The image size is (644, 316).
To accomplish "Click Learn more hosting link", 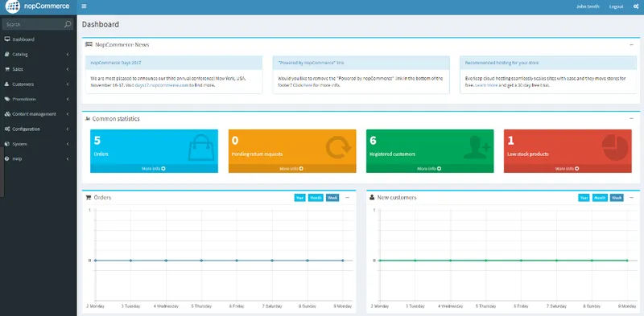I will tap(486, 85).
